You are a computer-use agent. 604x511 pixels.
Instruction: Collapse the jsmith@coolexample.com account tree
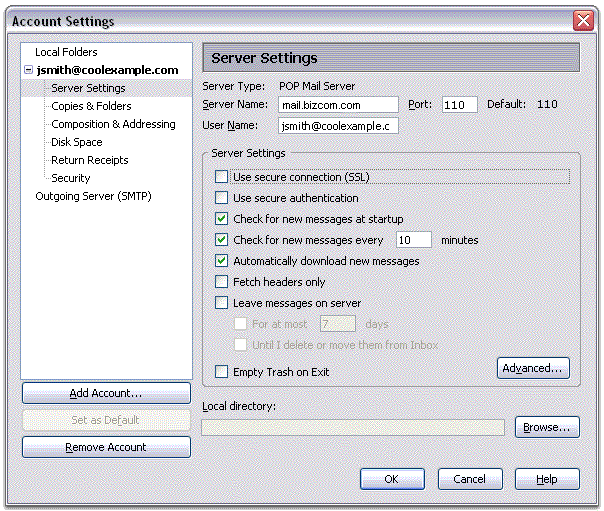coord(28,71)
